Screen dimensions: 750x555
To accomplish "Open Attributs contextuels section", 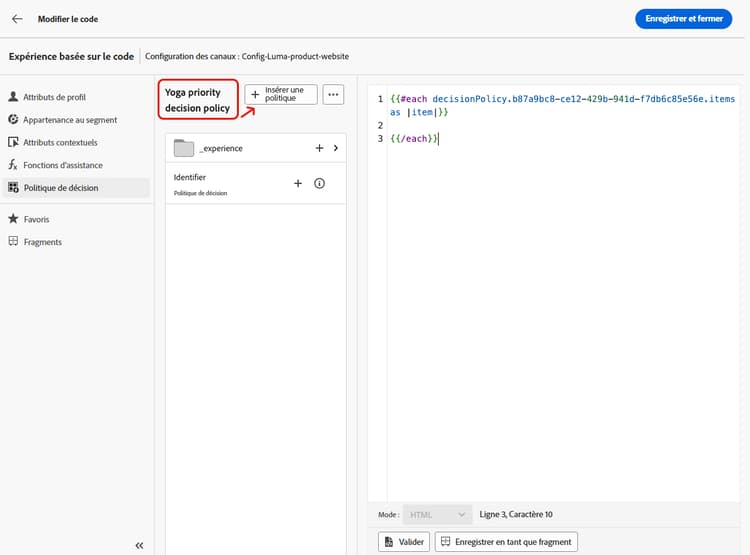I will click(x=60, y=142).
